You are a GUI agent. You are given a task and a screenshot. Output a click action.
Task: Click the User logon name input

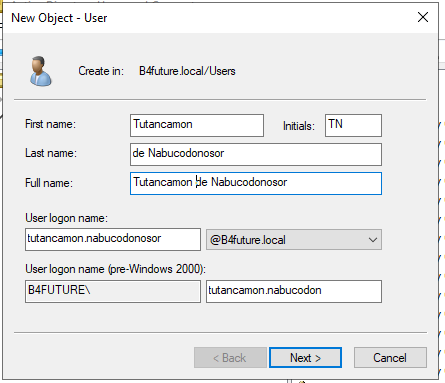pyautogui.click(x=113, y=239)
